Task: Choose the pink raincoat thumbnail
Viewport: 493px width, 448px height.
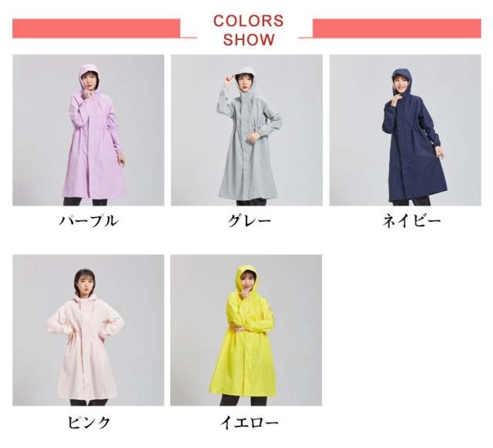Action: coord(89,330)
